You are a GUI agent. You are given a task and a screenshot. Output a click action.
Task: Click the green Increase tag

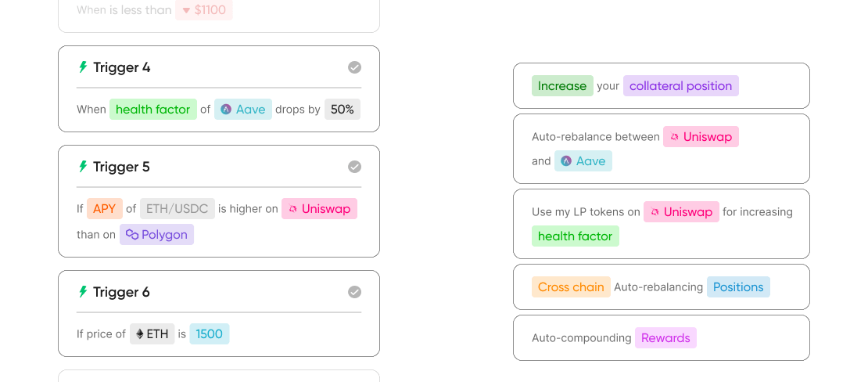561,86
